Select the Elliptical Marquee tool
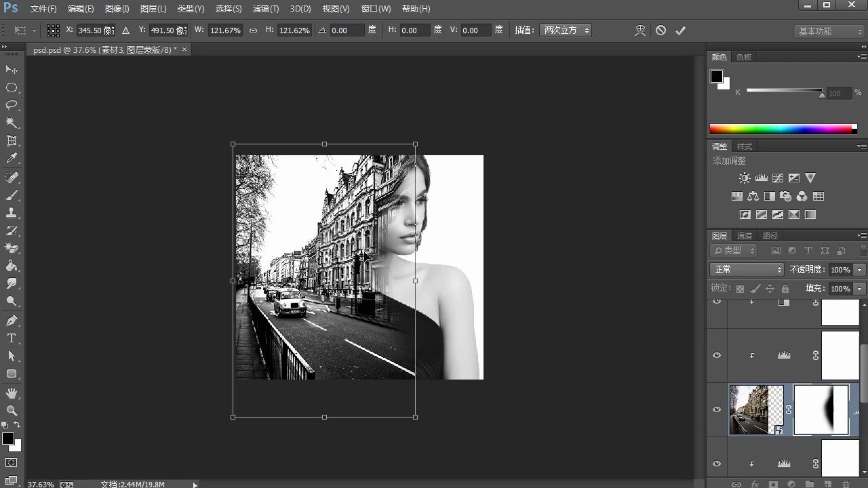The height and width of the screenshot is (488, 868). click(12, 87)
